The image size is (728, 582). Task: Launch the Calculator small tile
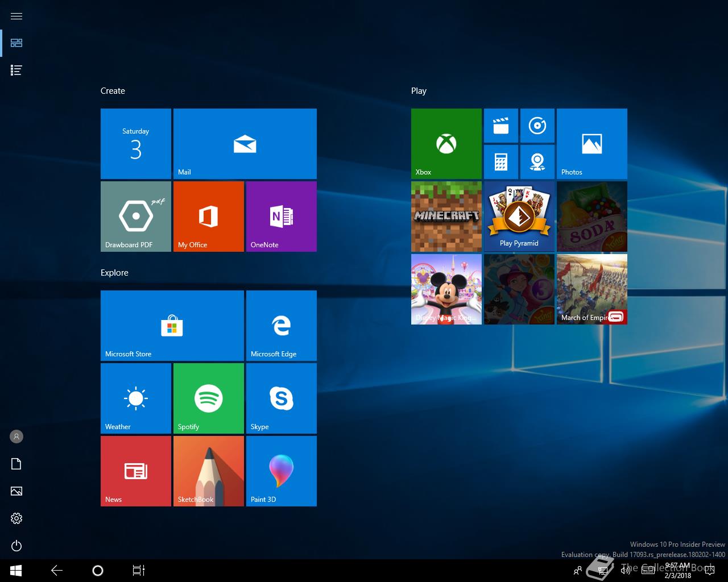[501, 162]
